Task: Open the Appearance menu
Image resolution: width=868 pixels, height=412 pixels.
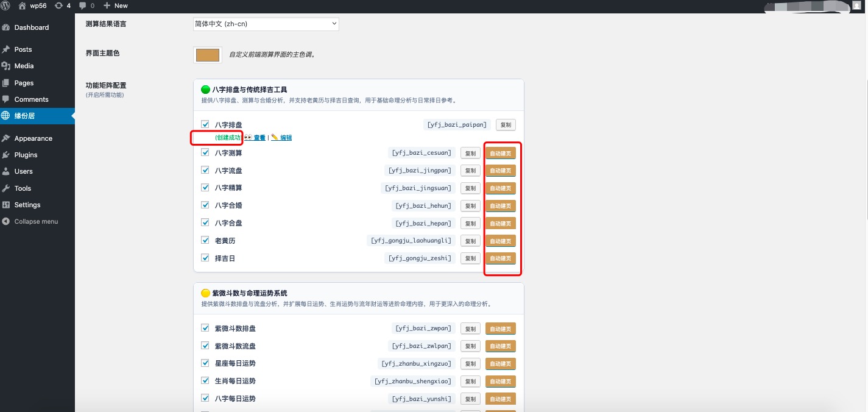Action: 37,138
